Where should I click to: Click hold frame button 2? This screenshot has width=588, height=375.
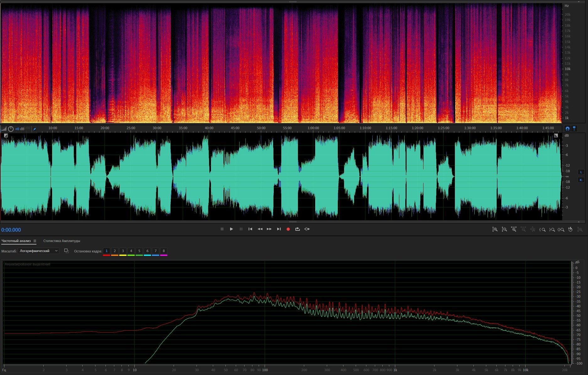[115, 251]
